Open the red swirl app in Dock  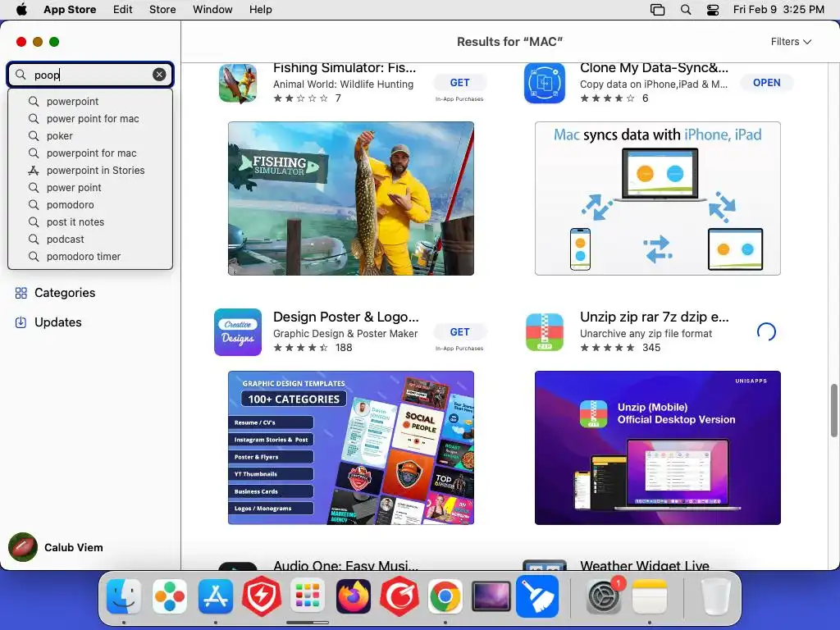pos(399,596)
